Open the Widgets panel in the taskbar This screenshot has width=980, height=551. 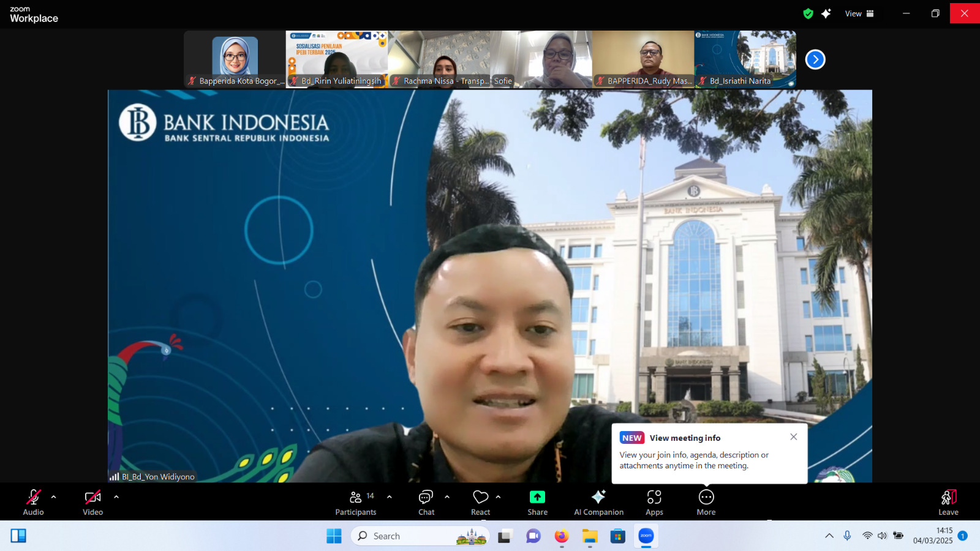tap(18, 536)
